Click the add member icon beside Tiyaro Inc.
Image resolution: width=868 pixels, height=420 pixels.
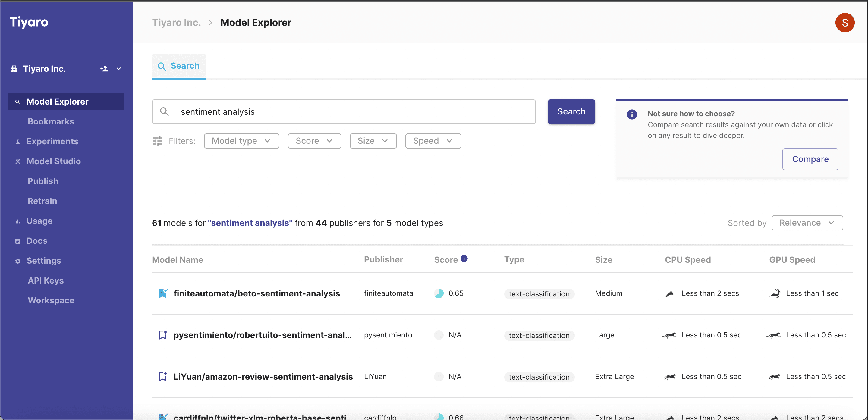pos(104,69)
